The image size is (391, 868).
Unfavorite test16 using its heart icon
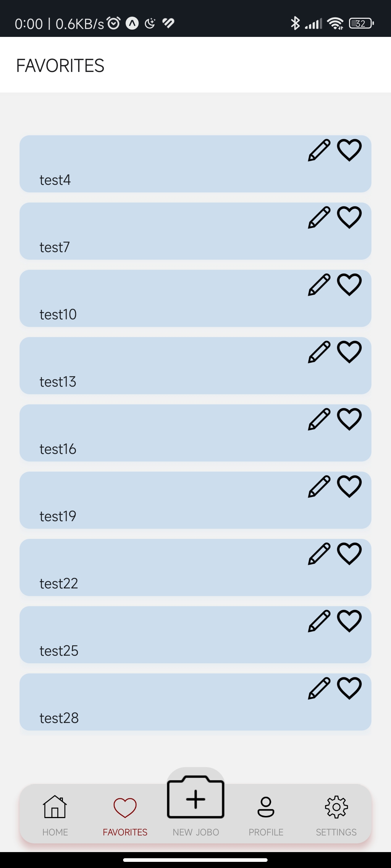349,419
